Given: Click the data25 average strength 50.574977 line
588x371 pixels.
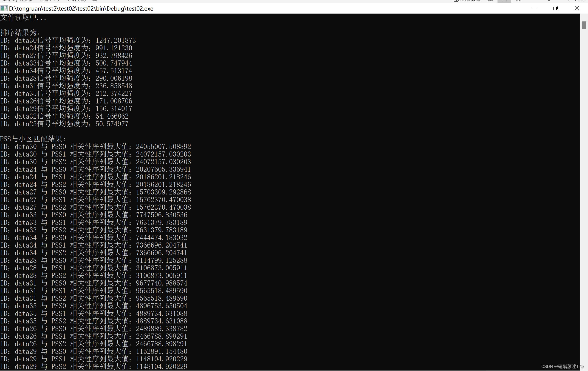Looking at the screenshot, I should [64, 124].
